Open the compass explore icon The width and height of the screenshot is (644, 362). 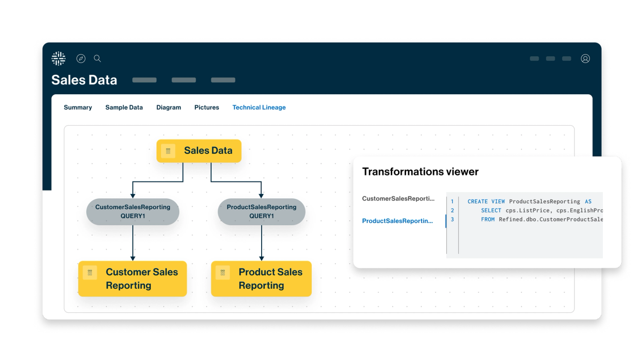click(x=81, y=59)
